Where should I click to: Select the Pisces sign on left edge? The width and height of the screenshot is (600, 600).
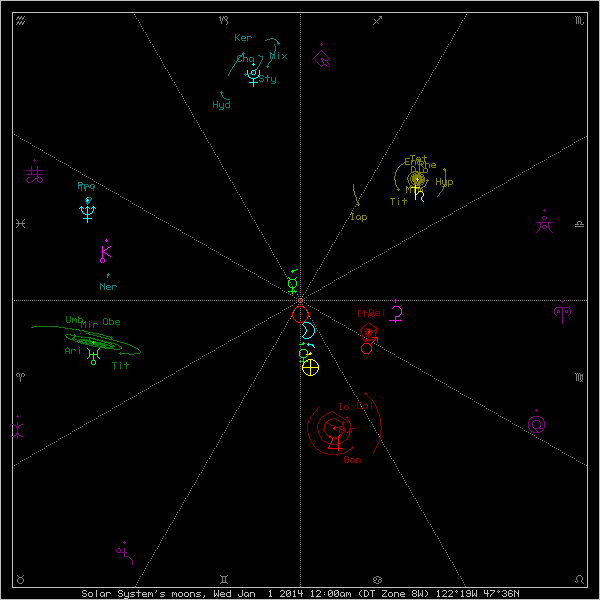(19, 224)
